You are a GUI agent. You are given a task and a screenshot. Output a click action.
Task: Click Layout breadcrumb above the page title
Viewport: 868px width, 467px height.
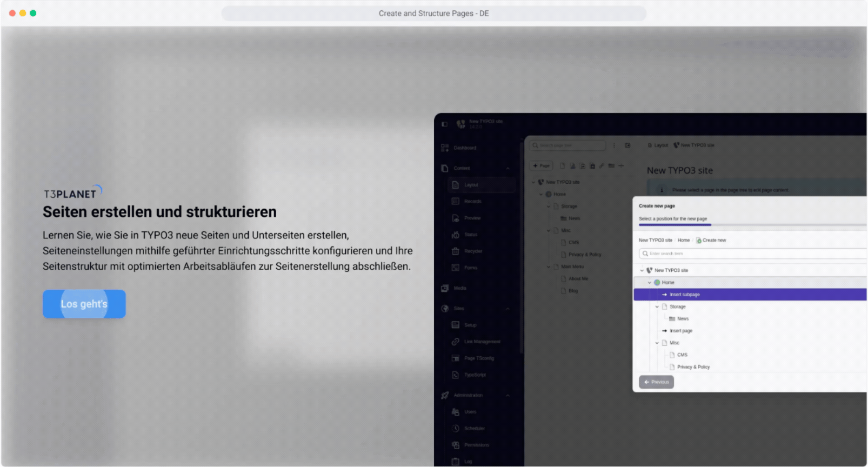pos(658,145)
